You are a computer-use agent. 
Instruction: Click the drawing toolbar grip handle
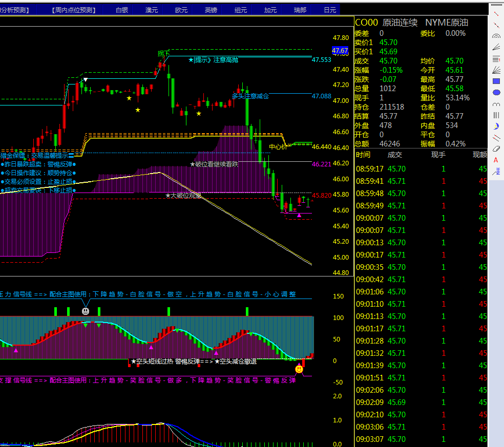[496, 5]
